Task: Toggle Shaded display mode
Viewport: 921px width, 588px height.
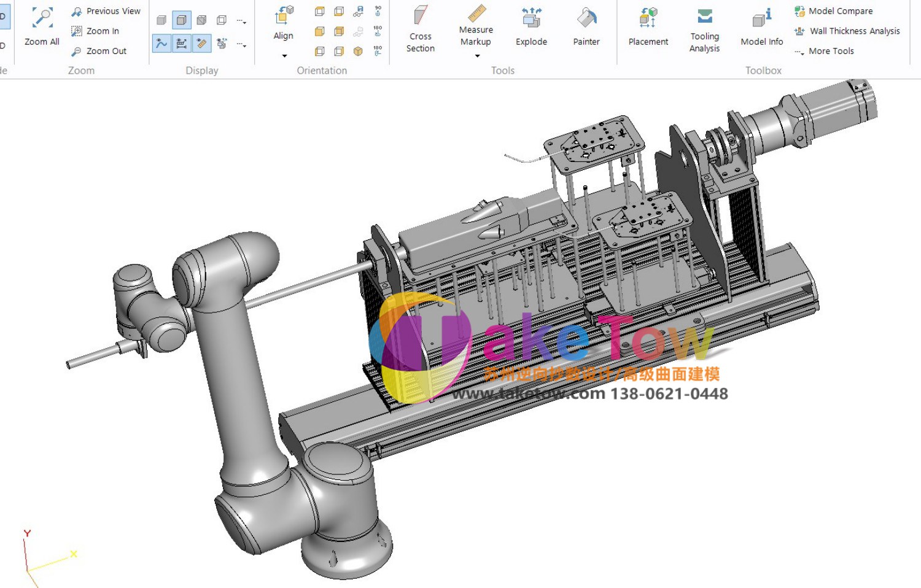Action: tap(161, 20)
